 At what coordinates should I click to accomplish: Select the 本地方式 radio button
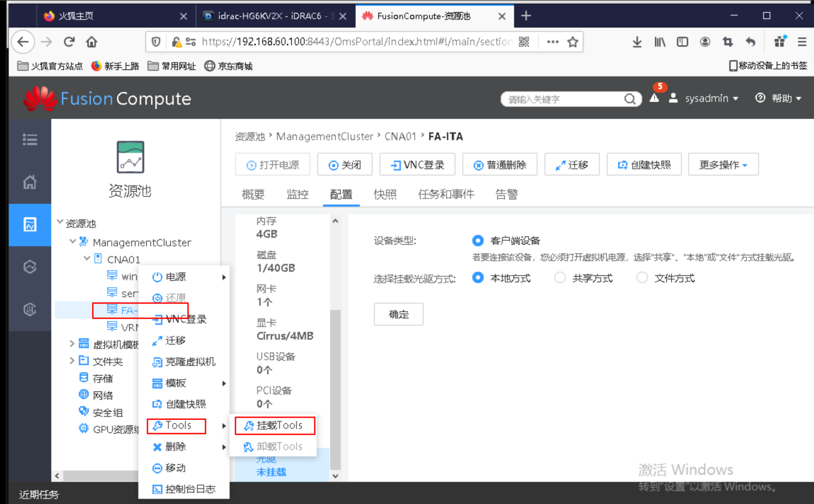coord(478,278)
